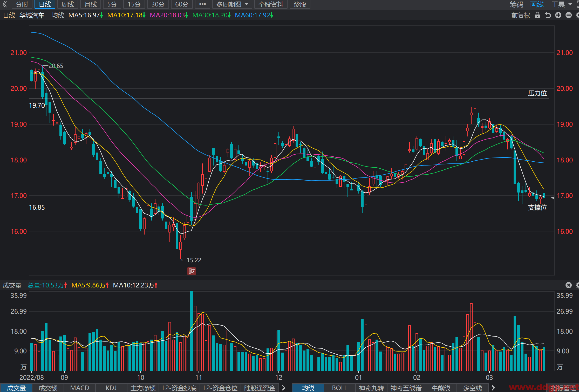Zoom out with the minus circle icon
The width and height of the screenshot is (579, 392).
click(x=569, y=15)
